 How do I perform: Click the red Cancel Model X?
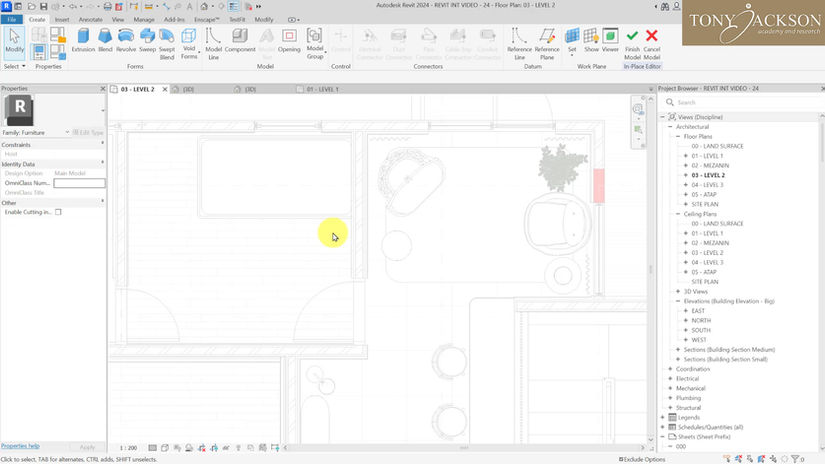(x=651, y=44)
